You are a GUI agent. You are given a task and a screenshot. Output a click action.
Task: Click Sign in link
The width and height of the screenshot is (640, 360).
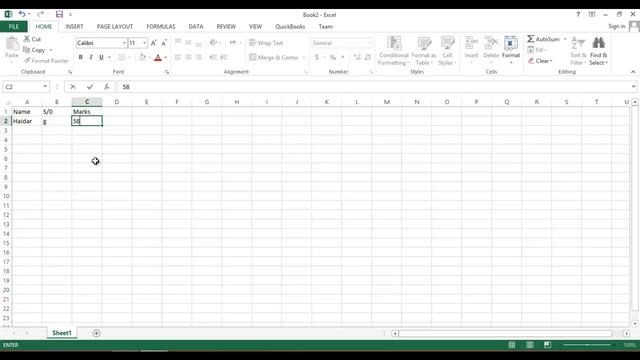tap(616, 26)
